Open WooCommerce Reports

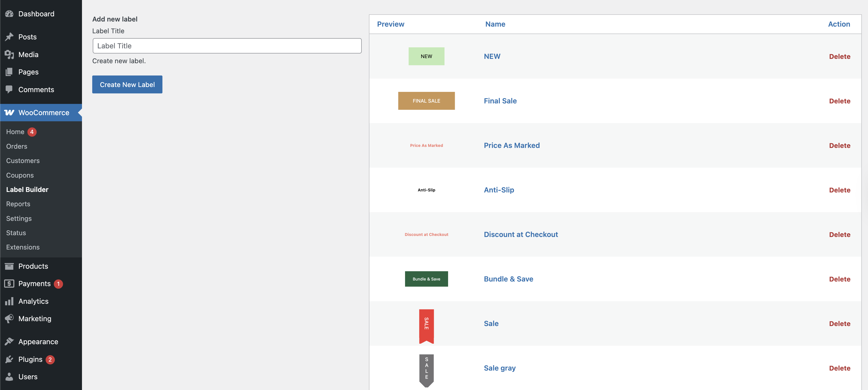[x=18, y=204]
